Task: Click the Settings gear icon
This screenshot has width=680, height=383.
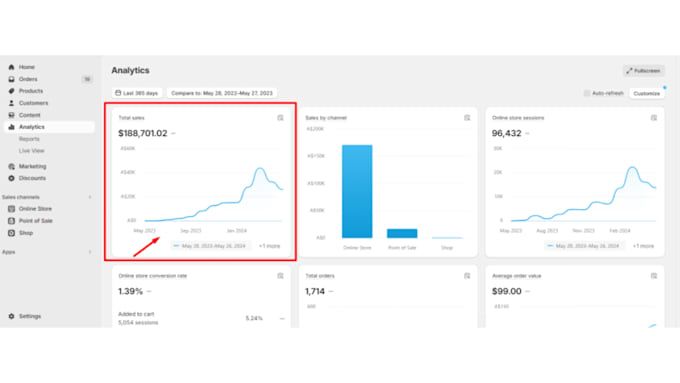Action: point(11,316)
